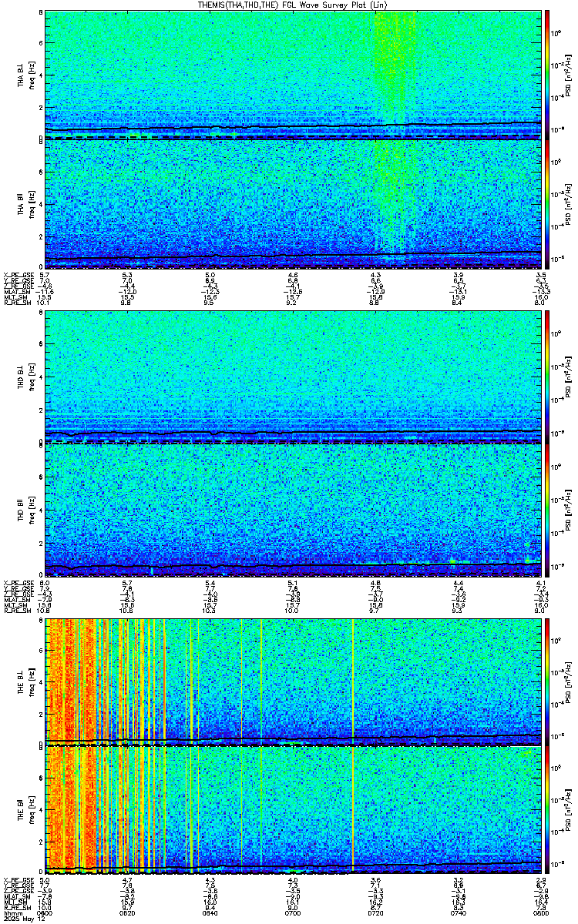The height and width of the screenshot is (924, 578).
Task: Select the THA B⊥ spectrogram panel
Action: pos(294,75)
